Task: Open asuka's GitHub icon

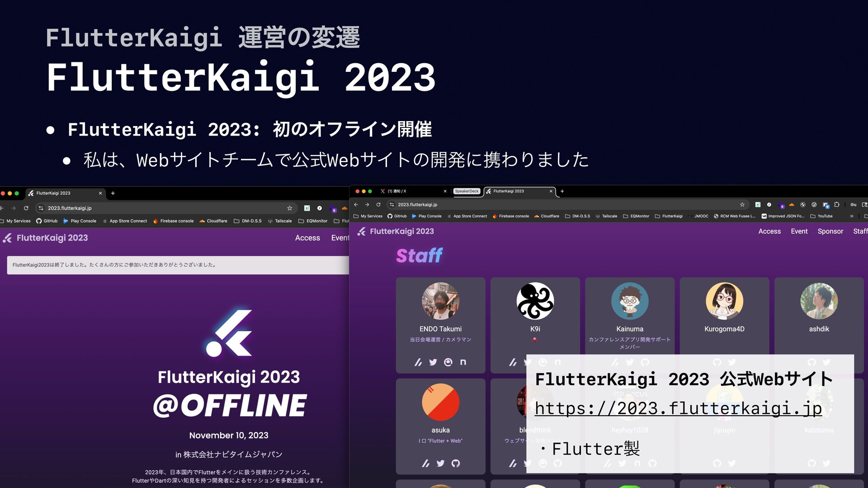Action: (x=456, y=464)
